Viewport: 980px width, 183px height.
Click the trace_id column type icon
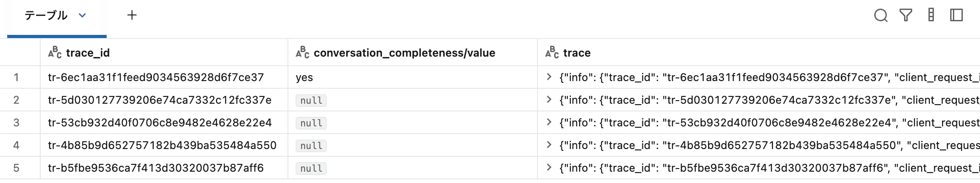click(55, 53)
